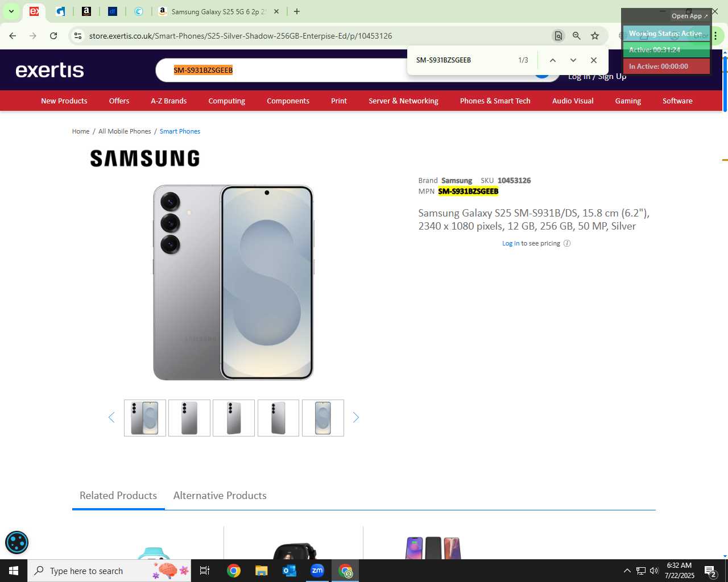This screenshot has height=582, width=728.
Task: Click Smart Phones breadcrumb
Action: coord(180,131)
